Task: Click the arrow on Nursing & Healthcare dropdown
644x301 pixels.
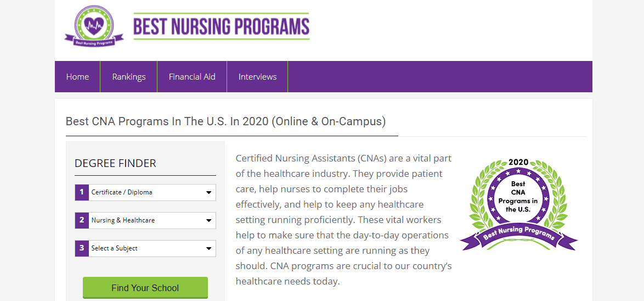Action: pos(208,220)
